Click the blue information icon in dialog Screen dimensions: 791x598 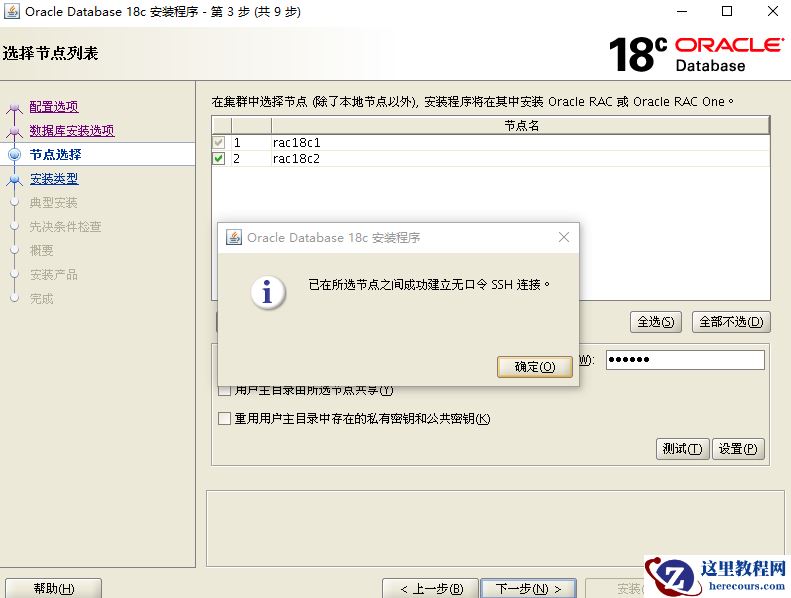[268, 292]
